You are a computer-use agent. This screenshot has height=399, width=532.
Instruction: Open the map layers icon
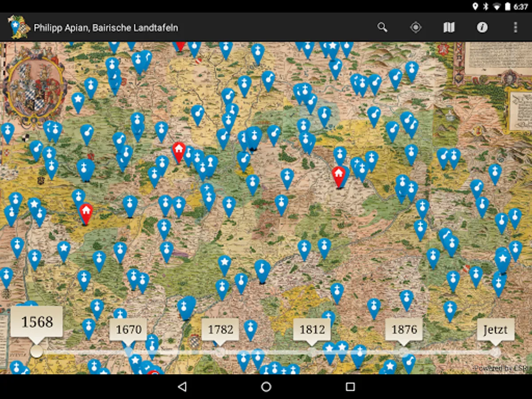[x=449, y=27]
